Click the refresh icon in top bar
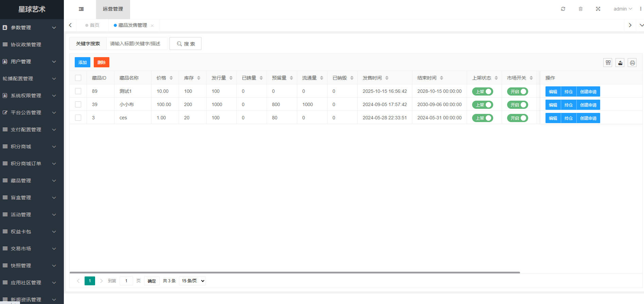644x304 pixels. point(563,9)
